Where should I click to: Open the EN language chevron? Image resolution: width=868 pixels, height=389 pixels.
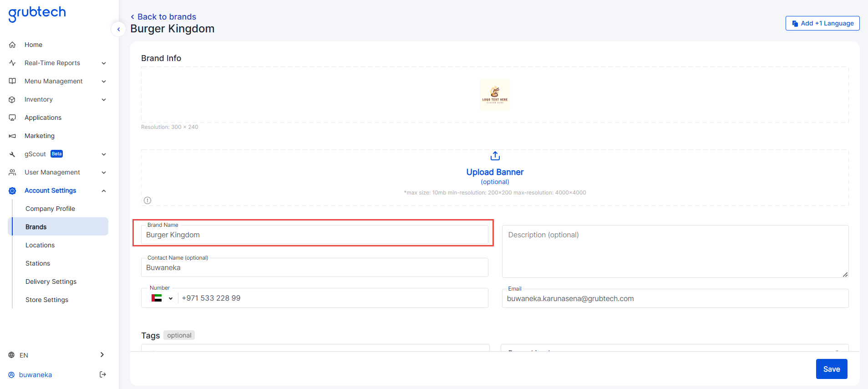tap(102, 355)
